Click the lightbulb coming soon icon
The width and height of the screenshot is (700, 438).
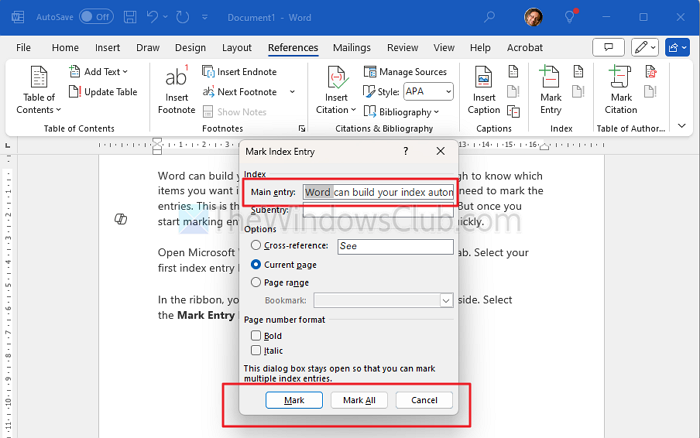(x=570, y=17)
